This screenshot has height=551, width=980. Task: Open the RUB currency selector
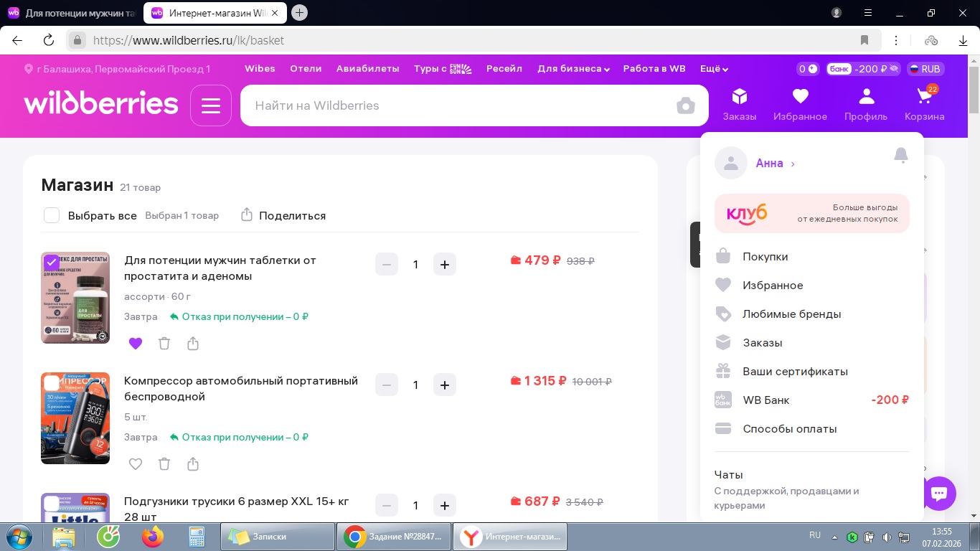[925, 69]
